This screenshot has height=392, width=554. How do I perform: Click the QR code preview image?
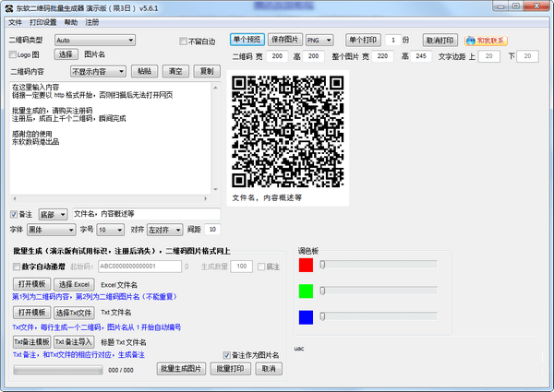(289, 129)
